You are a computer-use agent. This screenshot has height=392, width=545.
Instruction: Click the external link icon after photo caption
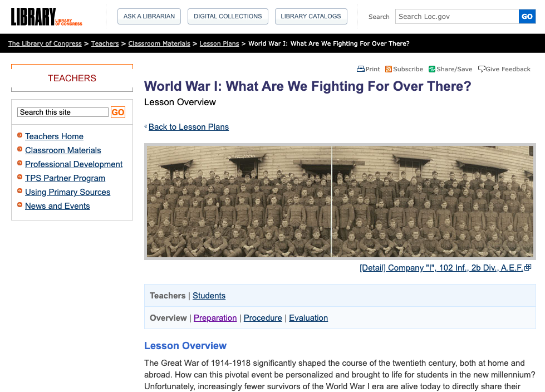[528, 268]
